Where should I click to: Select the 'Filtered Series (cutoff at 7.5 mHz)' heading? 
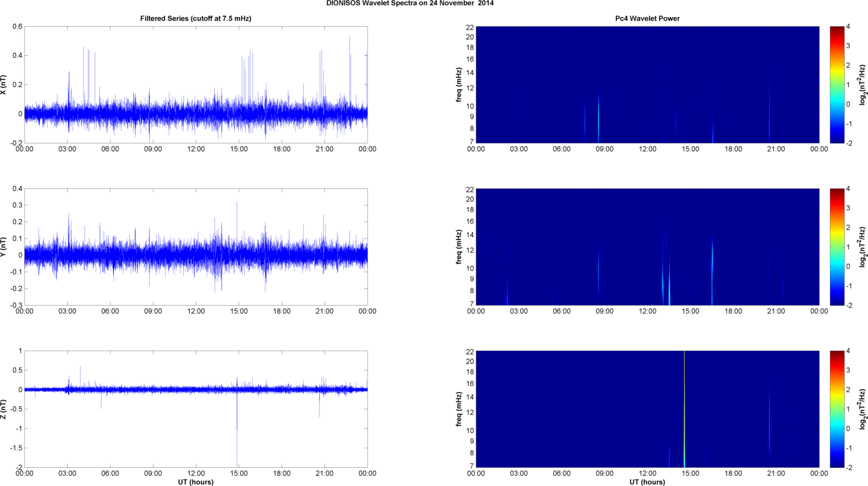point(196,19)
